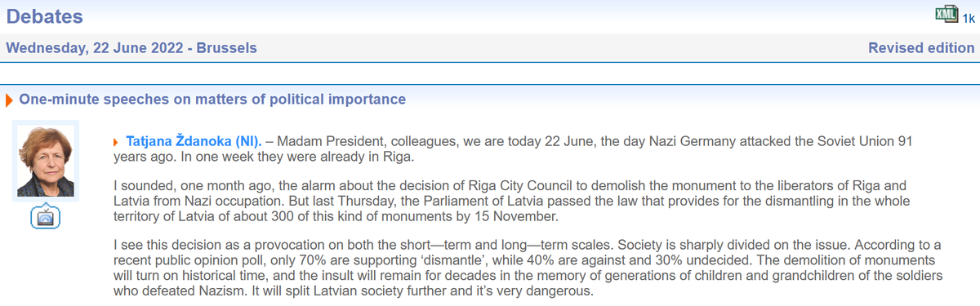Open One-minute speeches on matters of political importance
Image resolution: width=980 pixels, height=306 pixels.
coord(212,100)
